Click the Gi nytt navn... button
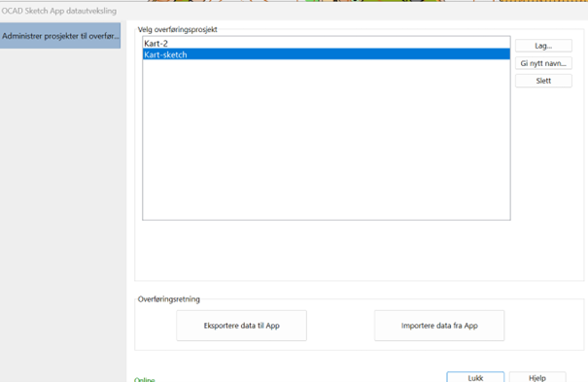This screenshot has height=382, width=588. [x=543, y=63]
